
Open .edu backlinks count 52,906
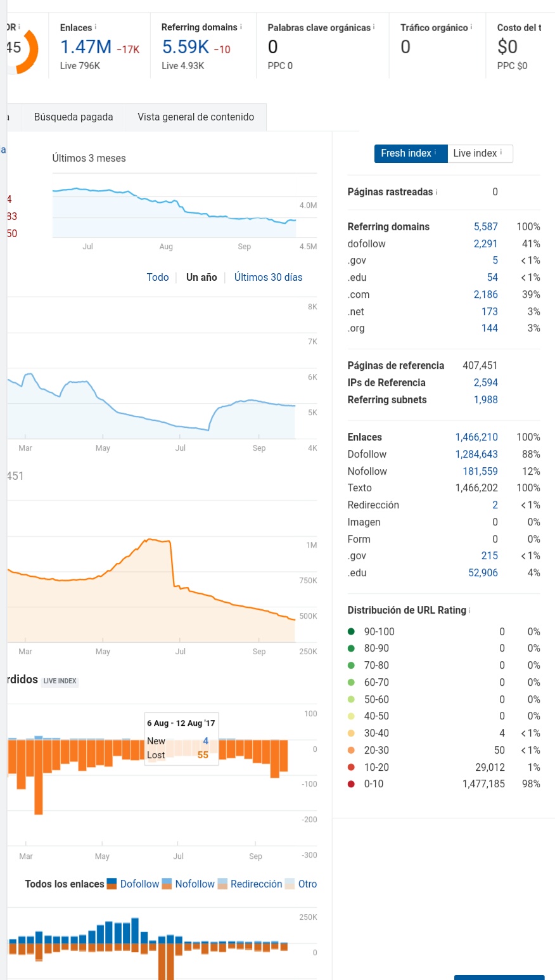483,572
